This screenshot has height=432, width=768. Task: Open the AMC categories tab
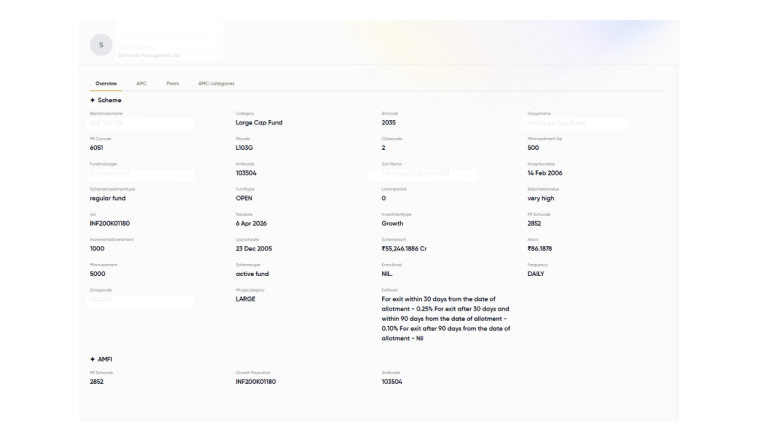click(x=216, y=83)
